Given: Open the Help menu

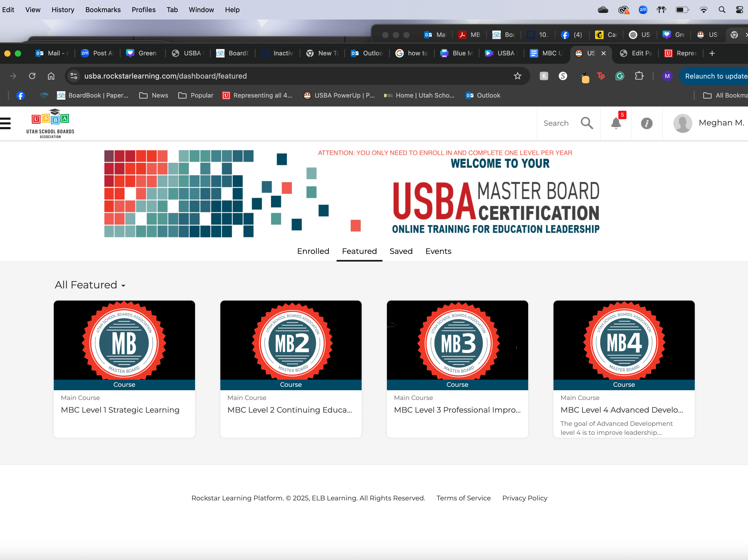Looking at the screenshot, I should [232, 10].
